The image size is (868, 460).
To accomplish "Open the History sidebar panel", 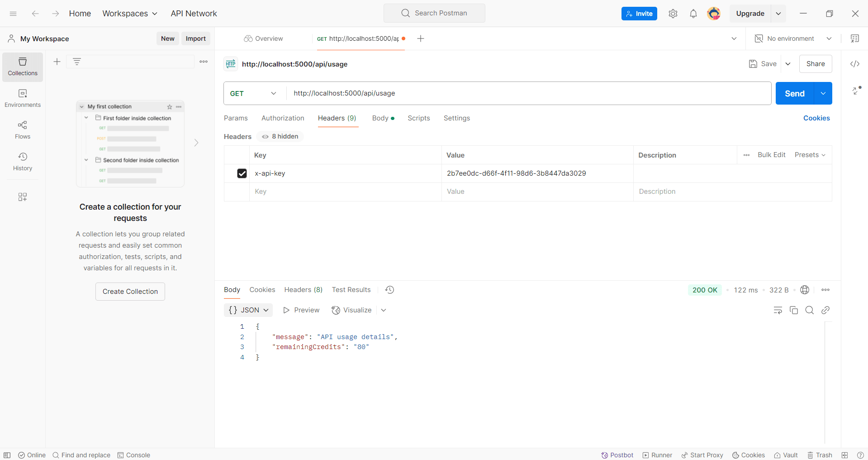I will point(22,162).
